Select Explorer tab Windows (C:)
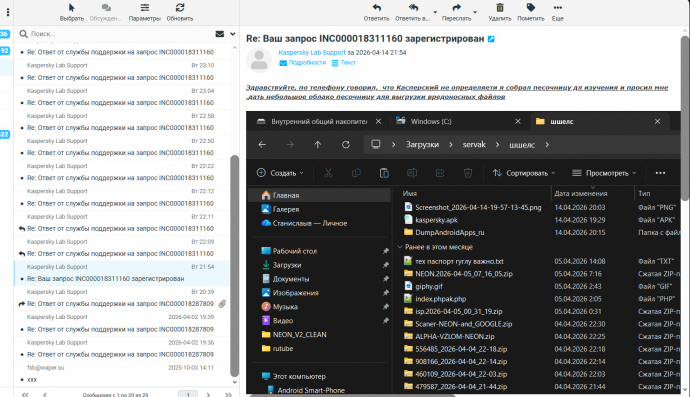The width and height of the screenshot is (690, 397). pos(458,121)
